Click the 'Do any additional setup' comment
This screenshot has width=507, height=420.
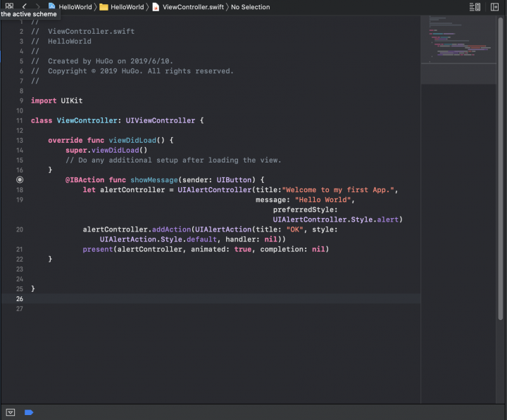(173, 160)
